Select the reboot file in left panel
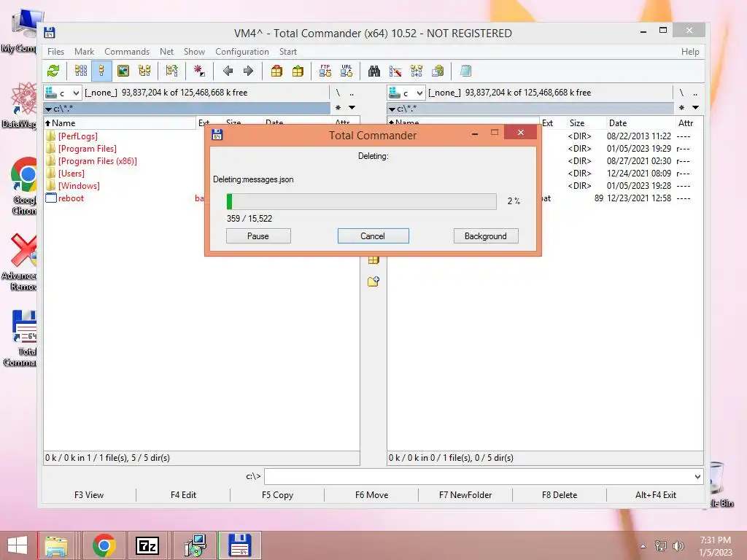Viewport: 747px width, 560px height. 71,198
